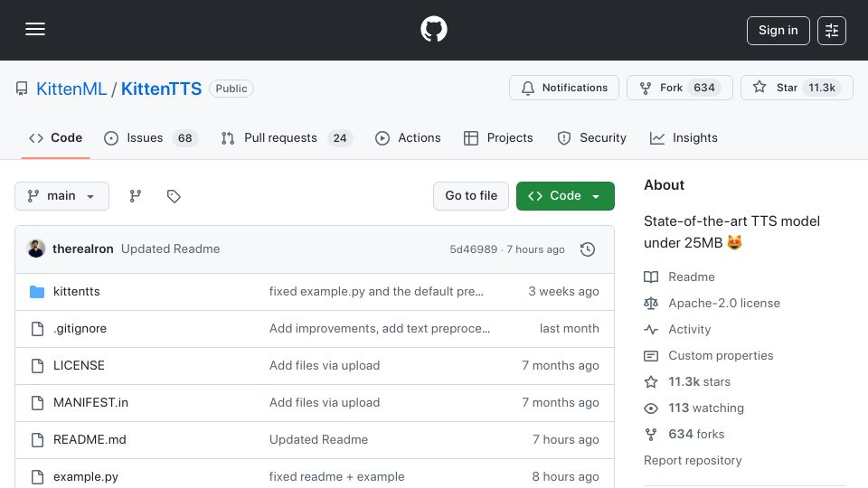Image resolution: width=868 pixels, height=488 pixels.
Task: Open README.md row 'Updated Readme' commit
Action: click(x=318, y=440)
